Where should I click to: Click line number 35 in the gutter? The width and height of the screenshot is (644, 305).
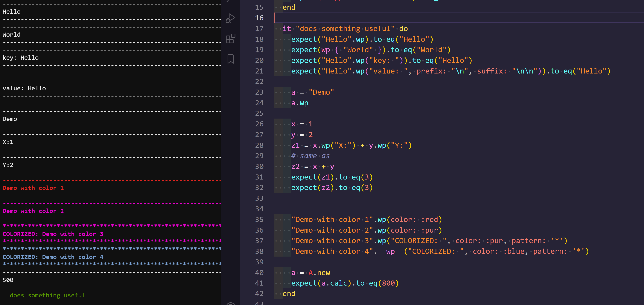click(259, 220)
